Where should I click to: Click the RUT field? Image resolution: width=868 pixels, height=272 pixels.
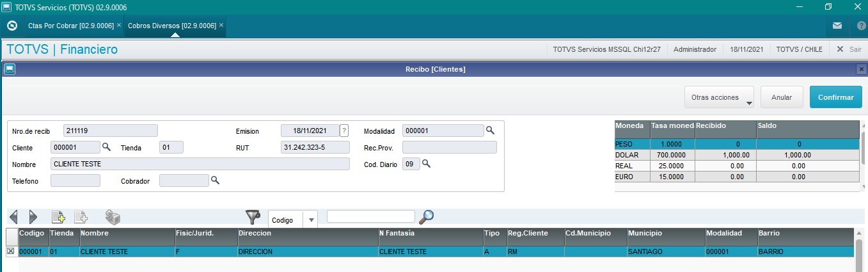tap(315, 147)
